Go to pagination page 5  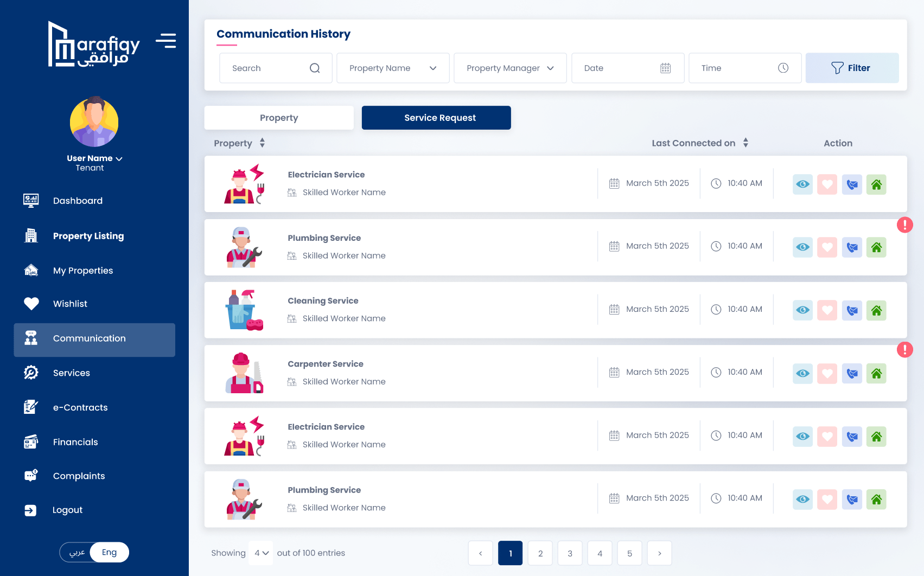(x=630, y=553)
